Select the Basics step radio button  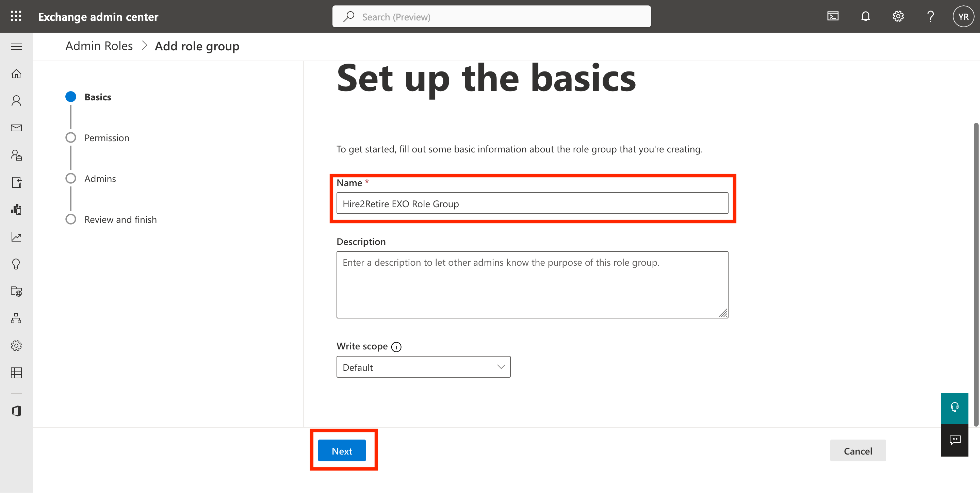click(70, 96)
